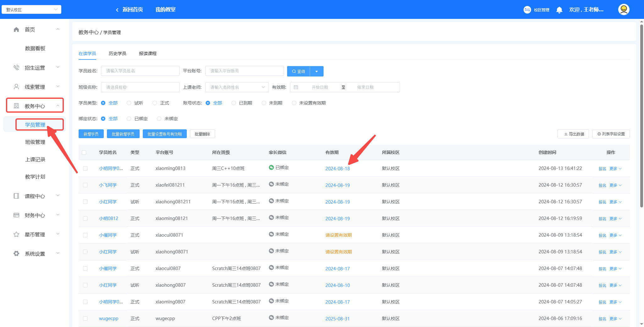Open the 默认校区 campus dropdown
This screenshot has height=327, width=644.
point(31,9)
